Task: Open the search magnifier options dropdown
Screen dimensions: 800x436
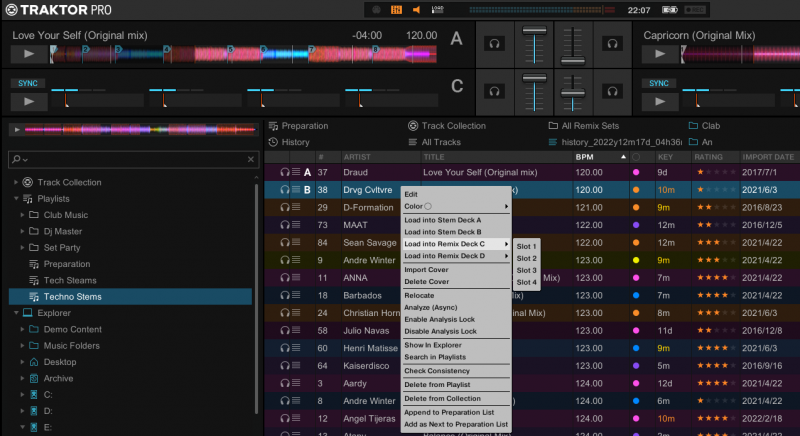Action: [19, 160]
